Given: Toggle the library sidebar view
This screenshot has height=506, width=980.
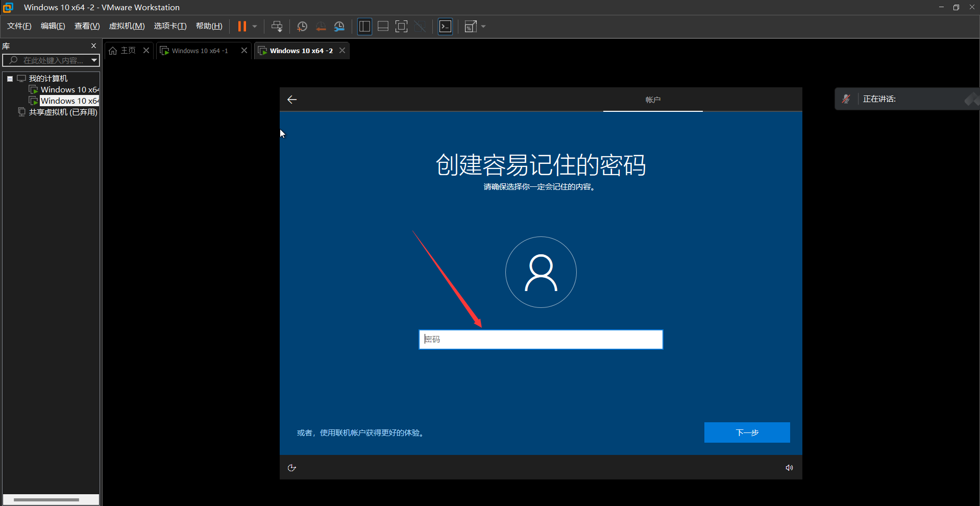Looking at the screenshot, I should pos(364,26).
